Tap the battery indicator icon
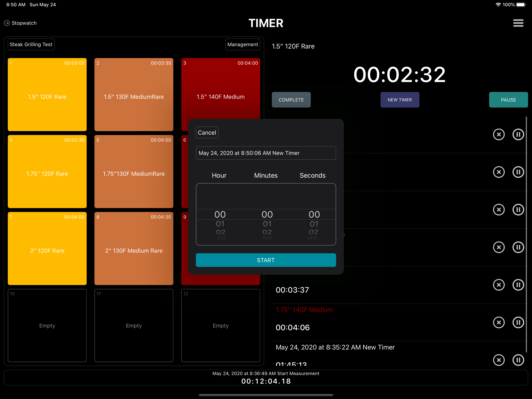 521,4
